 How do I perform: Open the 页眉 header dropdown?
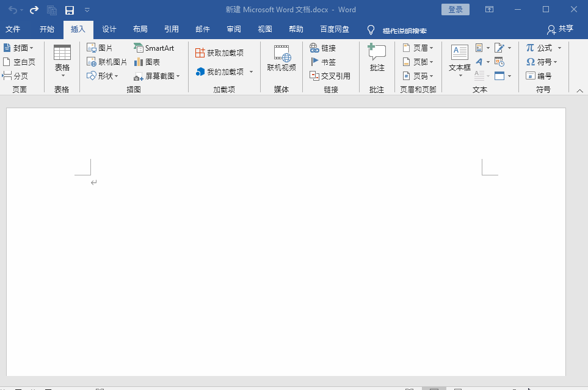(418, 48)
